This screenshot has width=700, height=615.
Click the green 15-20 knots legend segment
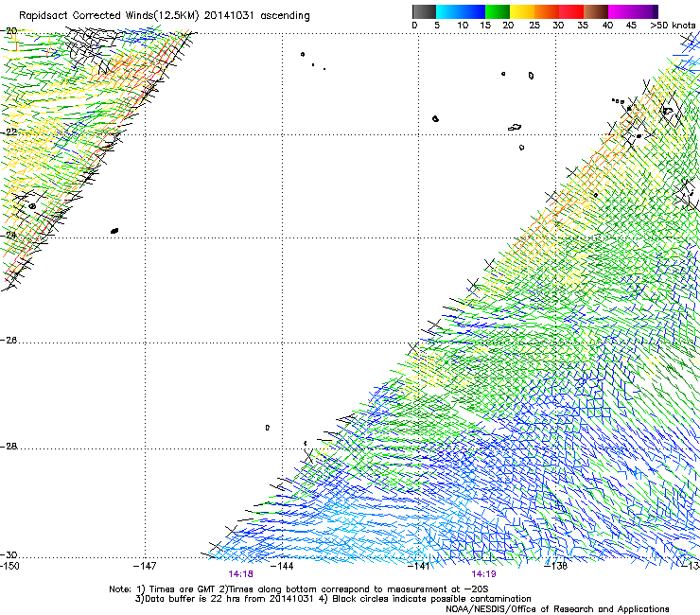click(x=498, y=11)
